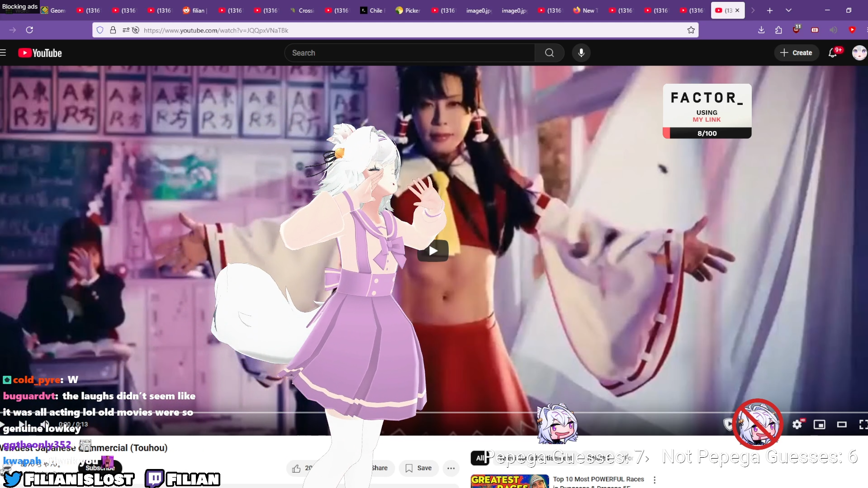Open the account avatar menu
Image resolution: width=868 pixels, height=488 pixels.
point(859,53)
